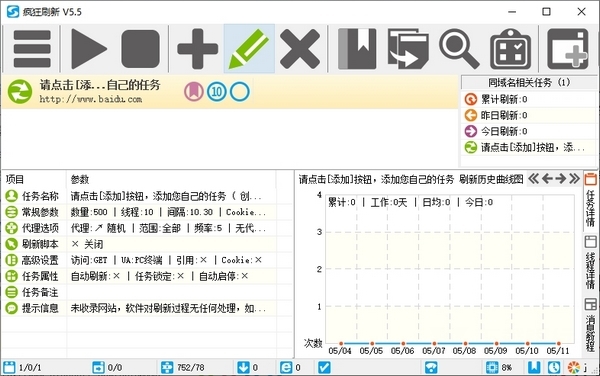The image size is (600, 376).
Task: Click the 05/11 data point on the chart
Action: tap(559, 343)
